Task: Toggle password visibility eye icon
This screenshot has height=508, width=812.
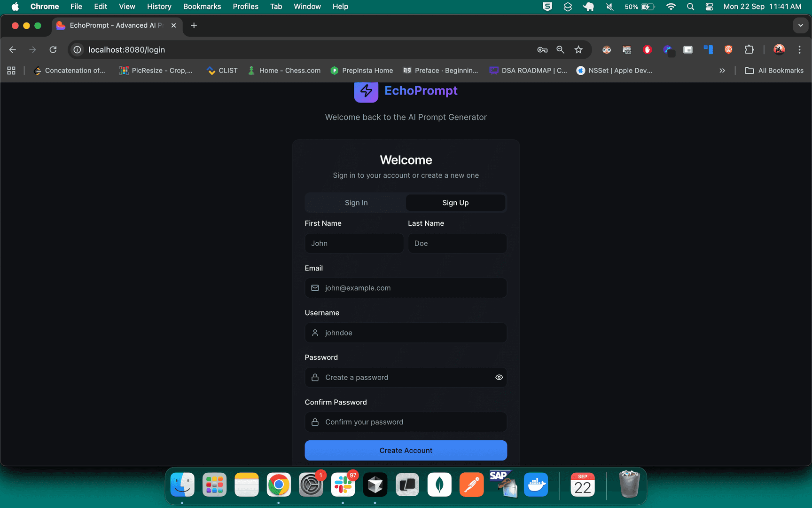Action: pyautogui.click(x=499, y=377)
